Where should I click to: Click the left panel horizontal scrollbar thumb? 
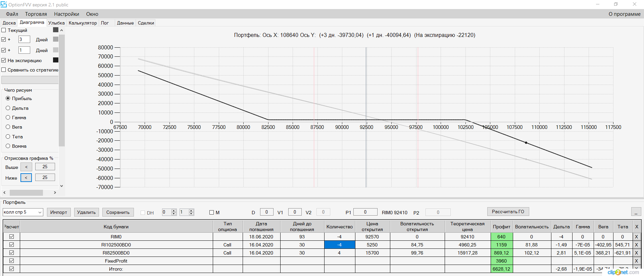(26, 193)
